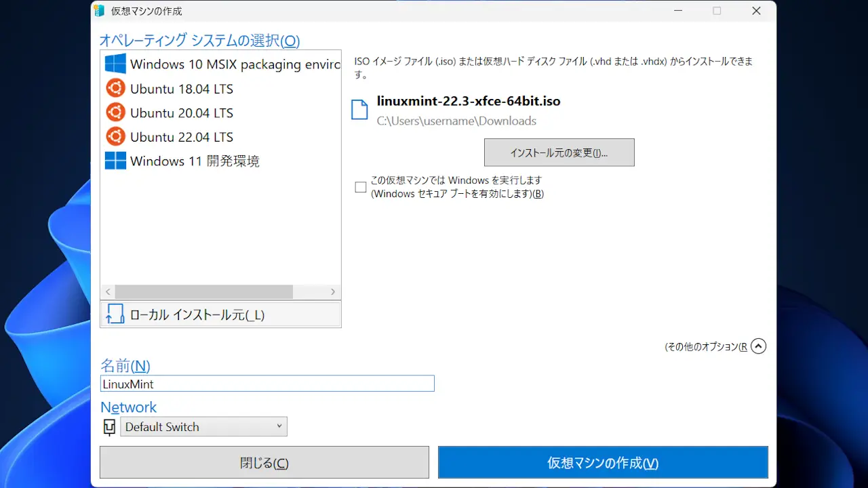The height and width of the screenshot is (488, 868).
Task: Select Windows 11 開発環境 in the list
Action: 221,161
